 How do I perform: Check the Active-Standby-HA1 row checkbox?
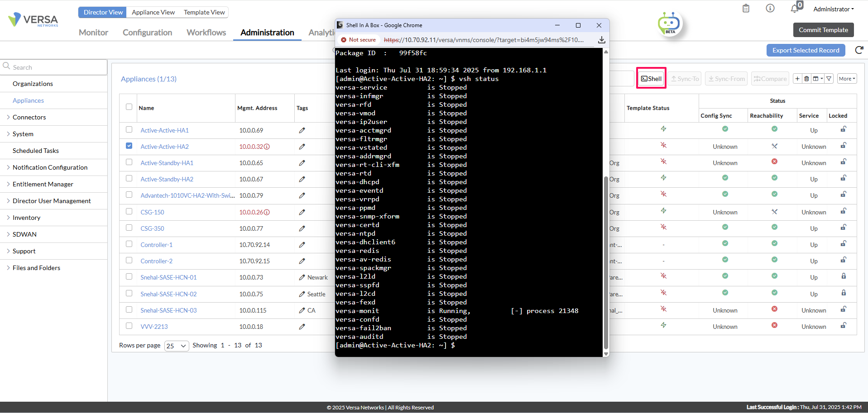pos(129,162)
